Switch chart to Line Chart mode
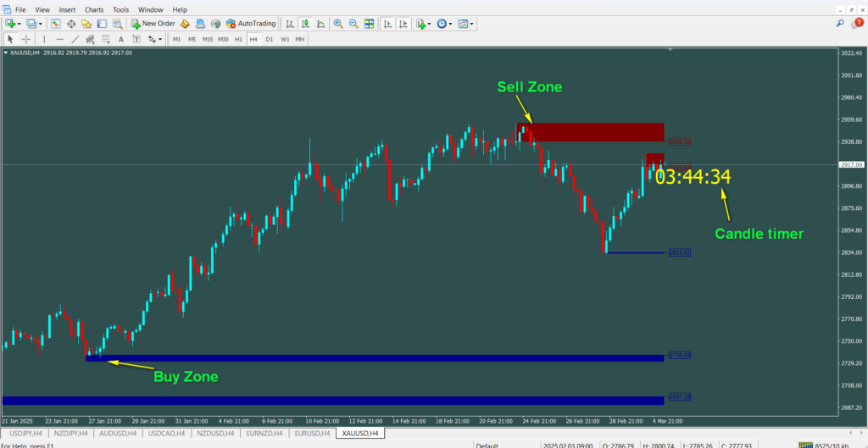Image resolution: width=868 pixels, height=448 pixels. pos(320,24)
